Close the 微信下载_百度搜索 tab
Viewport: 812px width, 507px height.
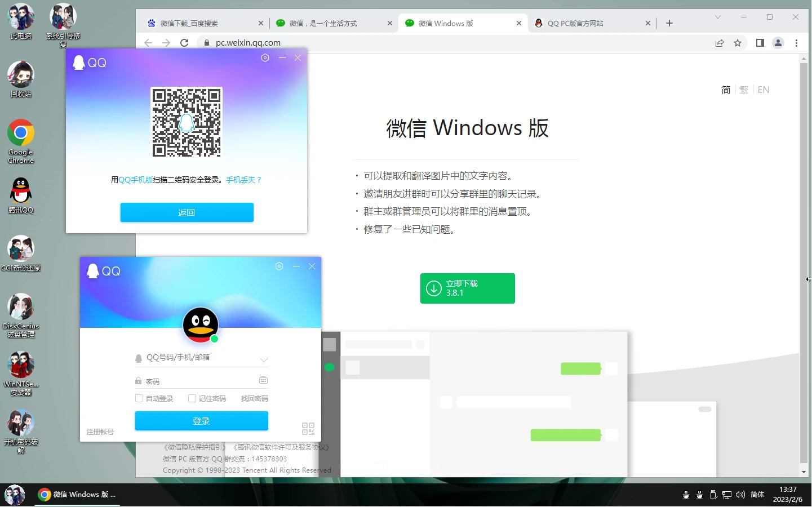point(261,23)
